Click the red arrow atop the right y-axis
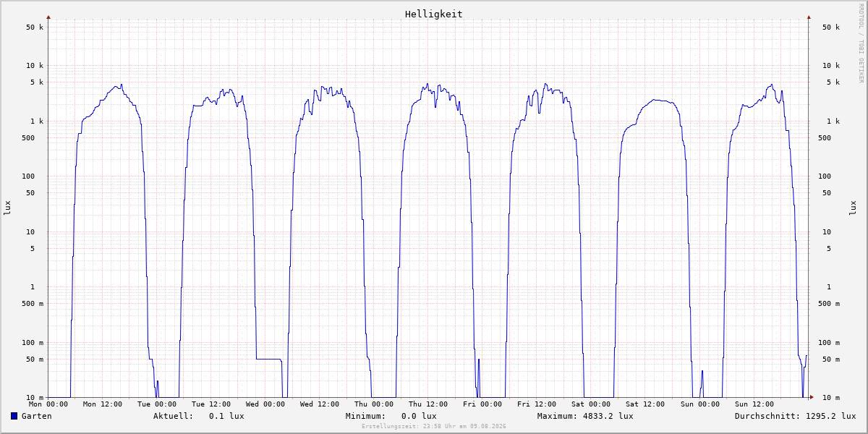 point(809,17)
